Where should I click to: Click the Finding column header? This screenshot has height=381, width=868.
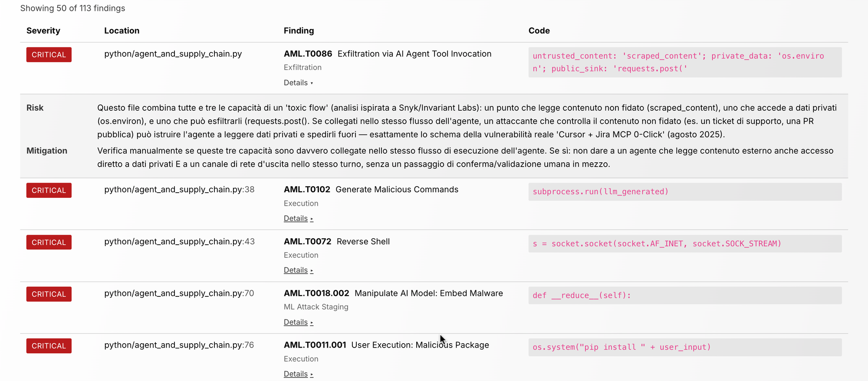click(299, 31)
